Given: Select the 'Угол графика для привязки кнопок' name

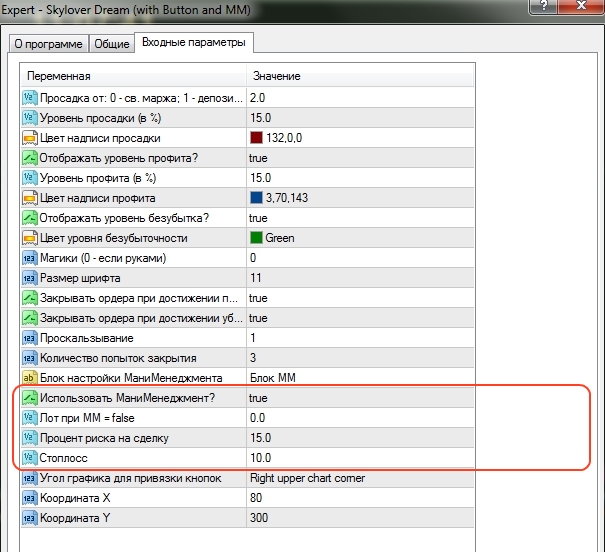Looking at the screenshot, I should click(x=131, y=479).
